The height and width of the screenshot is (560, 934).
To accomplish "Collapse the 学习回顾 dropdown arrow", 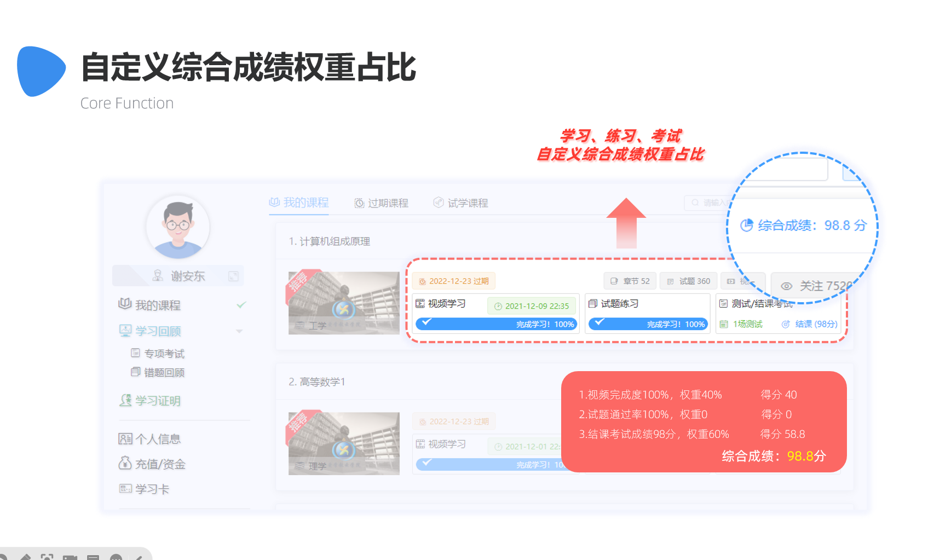I will pyautogui.click(x=239, y=331).
